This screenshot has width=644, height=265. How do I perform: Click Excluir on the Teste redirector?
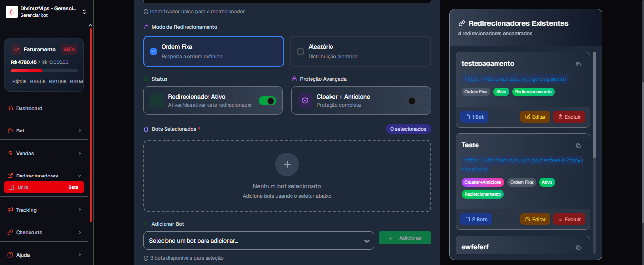[569, 219]
